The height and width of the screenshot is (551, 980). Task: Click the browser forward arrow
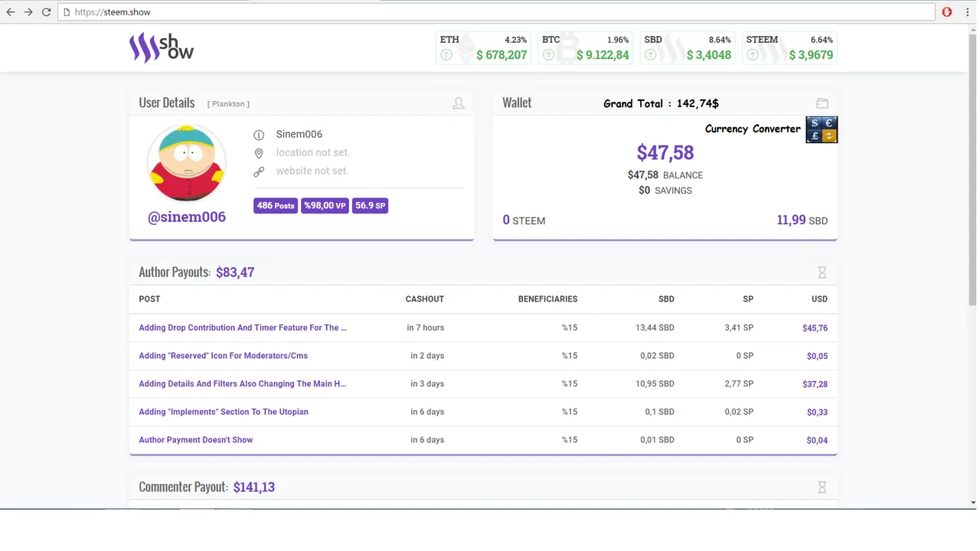coord(28,12)
